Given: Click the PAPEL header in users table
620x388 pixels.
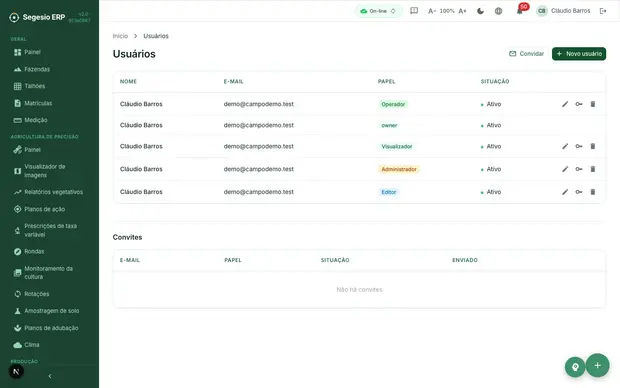Looking at the screenshot, I should 386,81.
